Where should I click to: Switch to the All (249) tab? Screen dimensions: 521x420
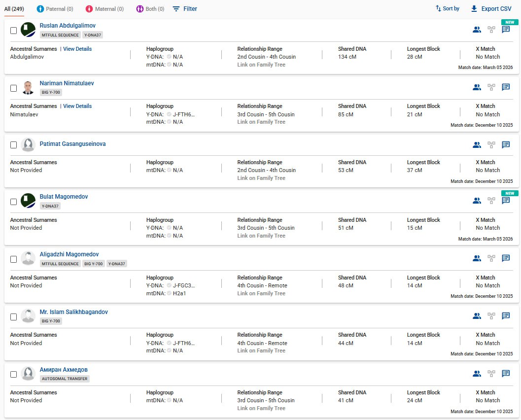(x=14, y=9)
